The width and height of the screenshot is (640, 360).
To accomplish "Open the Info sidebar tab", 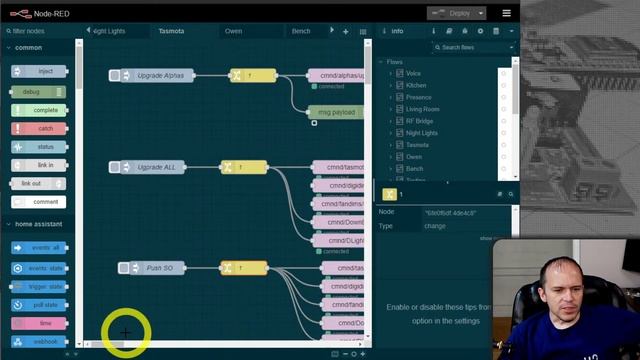I will (393, 31).
